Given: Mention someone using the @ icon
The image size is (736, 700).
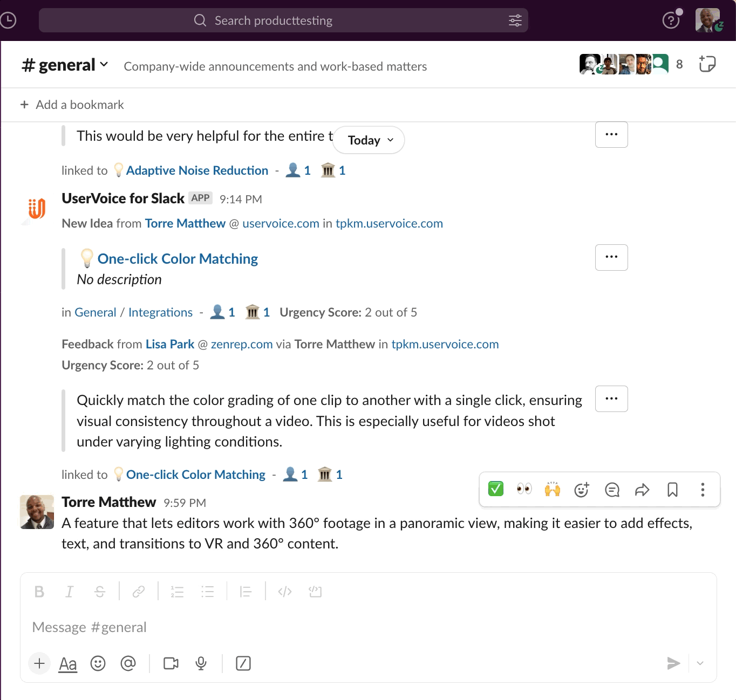Looking at the screenshot, I should [x=128, y=663].
